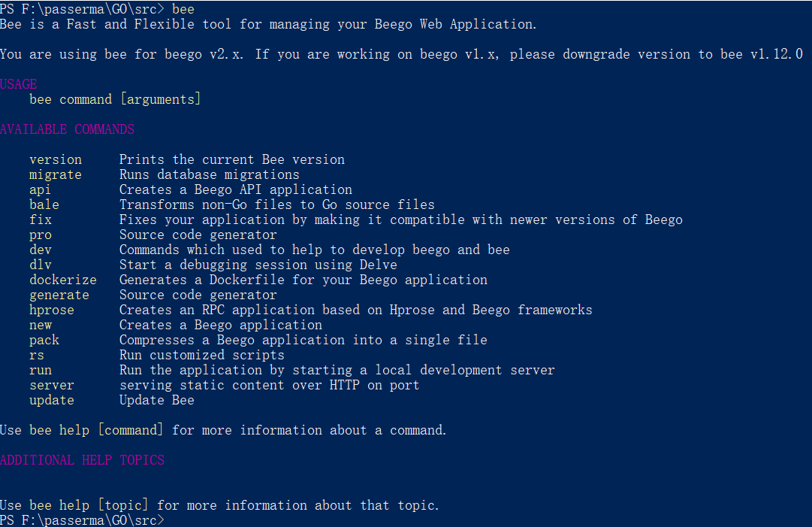Click the 'migrate' command name
This screenshot has height=527, width=812.
pos(56,174)
